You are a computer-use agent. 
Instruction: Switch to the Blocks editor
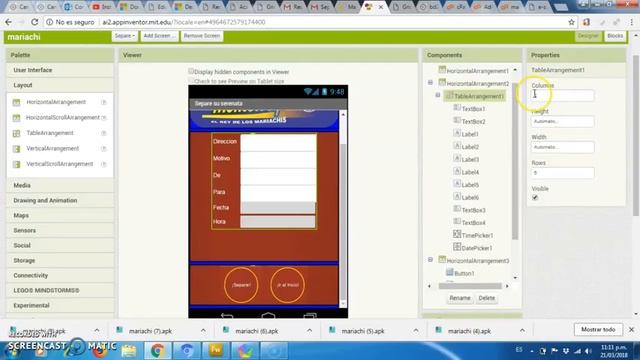coord(615,36)
